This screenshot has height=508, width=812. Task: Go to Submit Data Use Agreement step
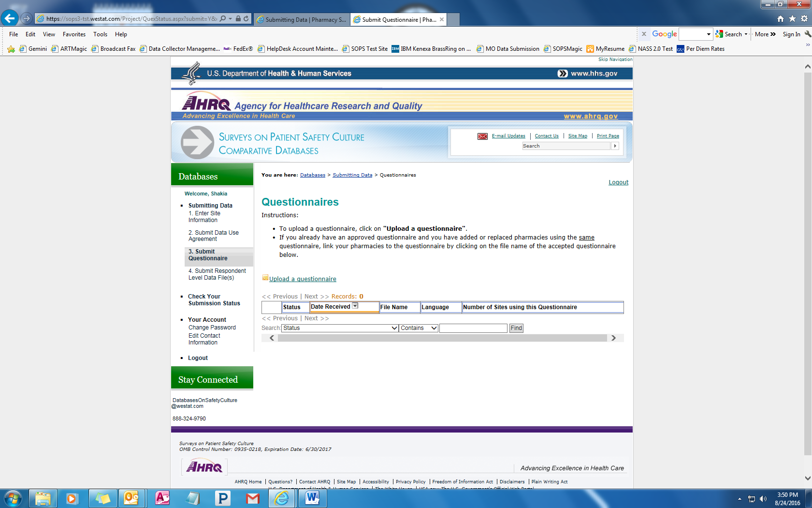click(x=214, y=236)
